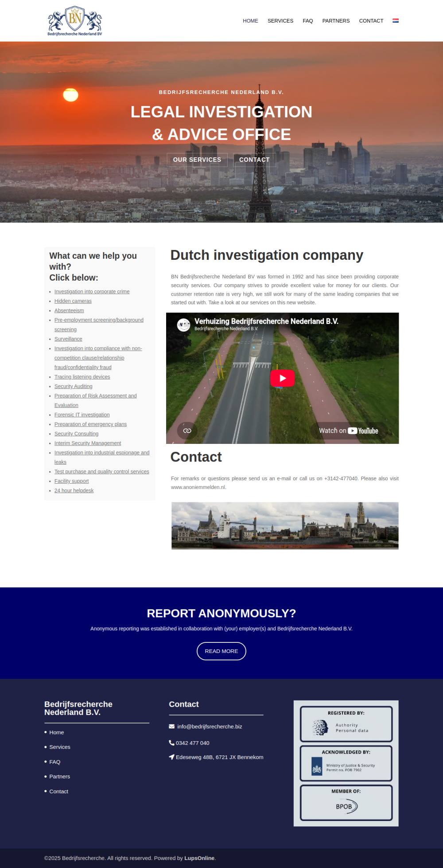Open the video channel avatar icon
The width and height of the screenshot is (443, 868).
click(x=183, y=325)
